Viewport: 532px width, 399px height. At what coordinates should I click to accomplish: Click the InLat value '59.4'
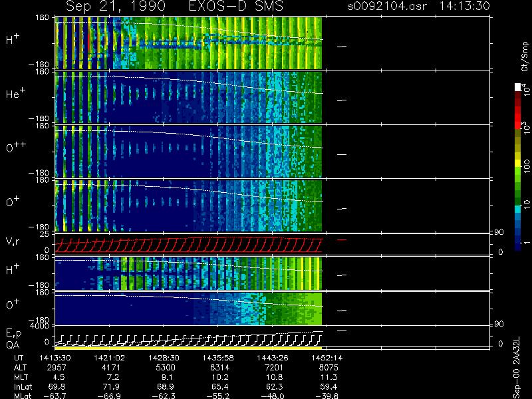coord(329,387)
